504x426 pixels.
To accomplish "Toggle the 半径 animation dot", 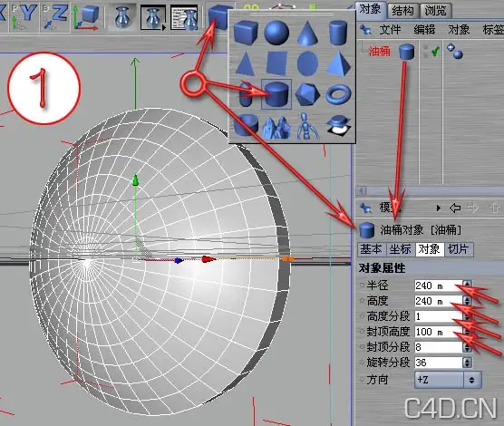I will [x=362, y=285].
